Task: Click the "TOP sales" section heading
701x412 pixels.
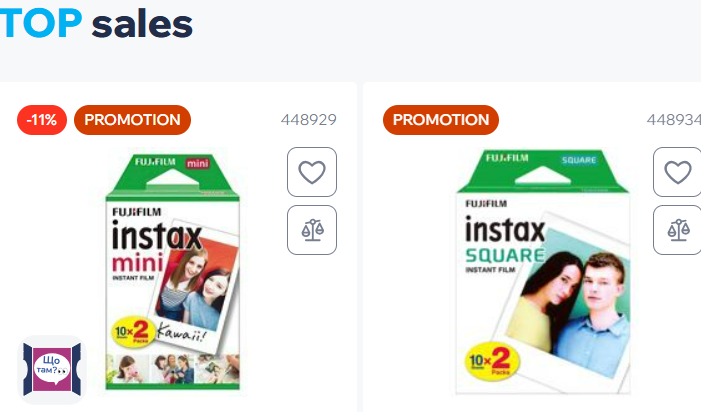Action: pos(97,23)
